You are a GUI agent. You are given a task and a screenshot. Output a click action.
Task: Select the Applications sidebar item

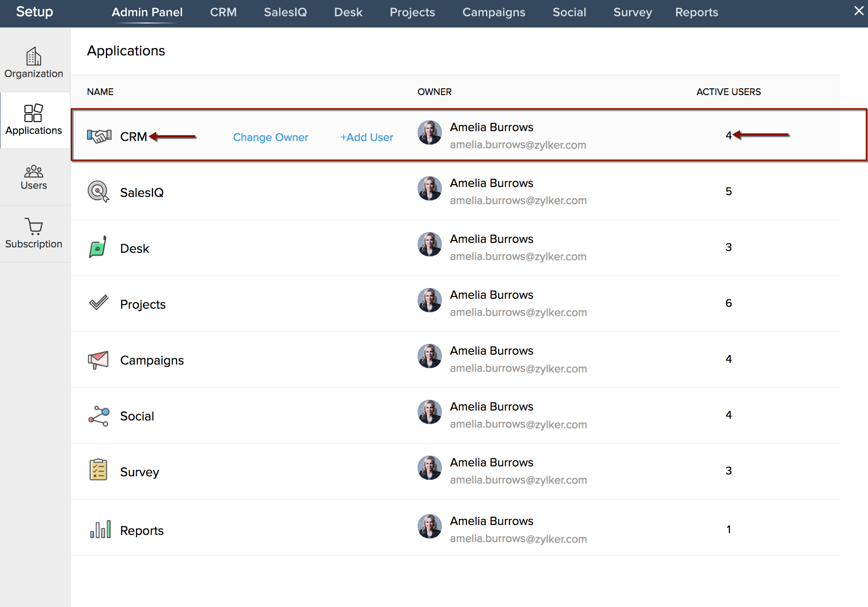[x=34, y=120]
